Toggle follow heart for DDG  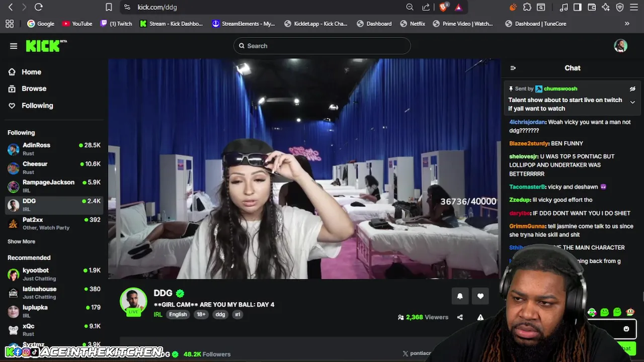pos(480,297)
